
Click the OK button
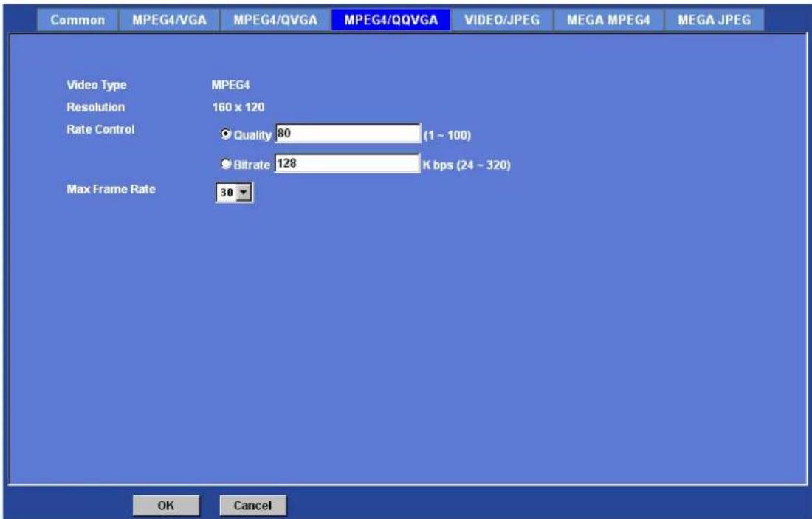coord(165,506)
